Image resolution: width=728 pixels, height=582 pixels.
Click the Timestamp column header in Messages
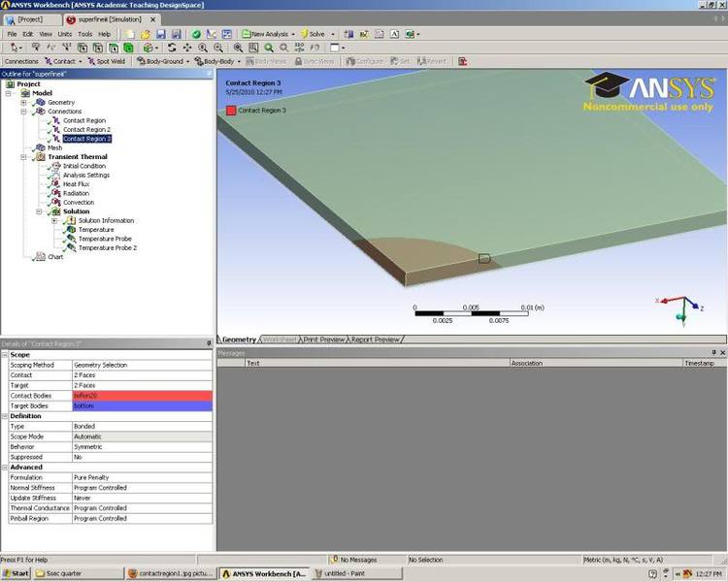(x=705, y=363)
